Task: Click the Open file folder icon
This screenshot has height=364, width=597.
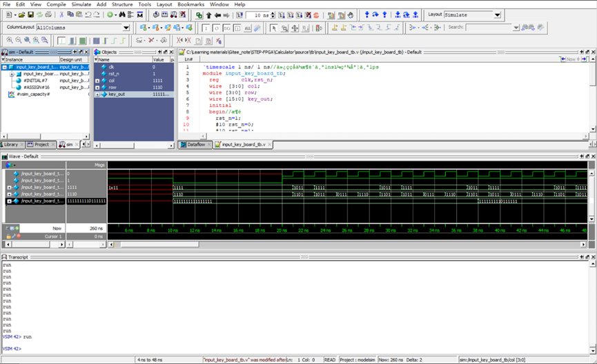Action: point(21,15)
